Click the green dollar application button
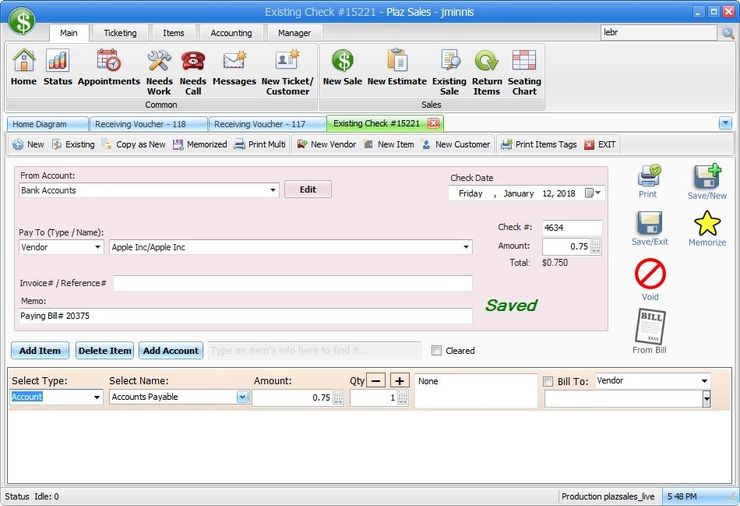740x506 pixels. point(22,21)
